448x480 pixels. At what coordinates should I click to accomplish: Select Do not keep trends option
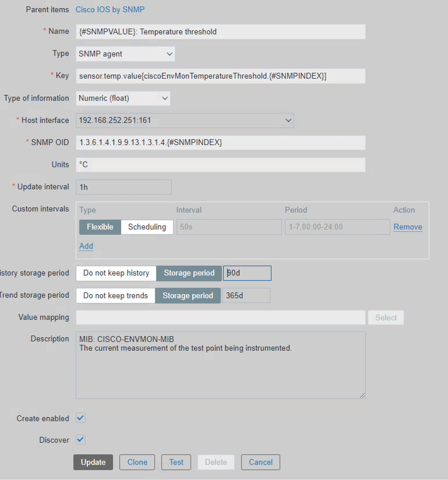click(115, 296)
